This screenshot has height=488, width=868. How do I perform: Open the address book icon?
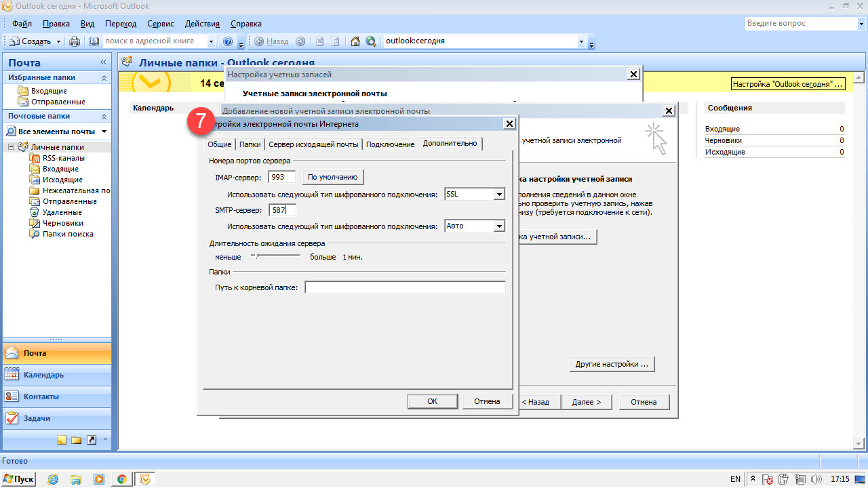click(x=94, y=41)
